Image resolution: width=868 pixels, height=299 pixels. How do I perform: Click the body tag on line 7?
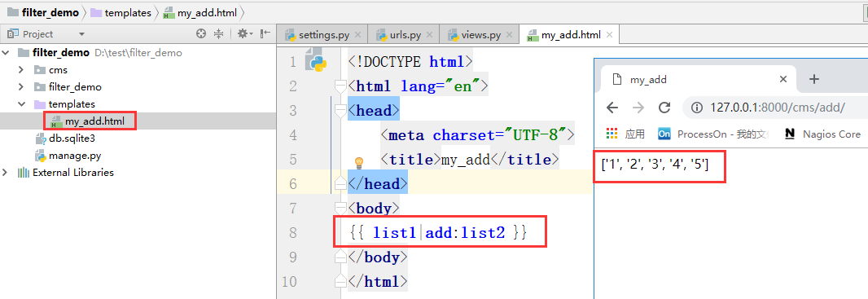point(374,209)
